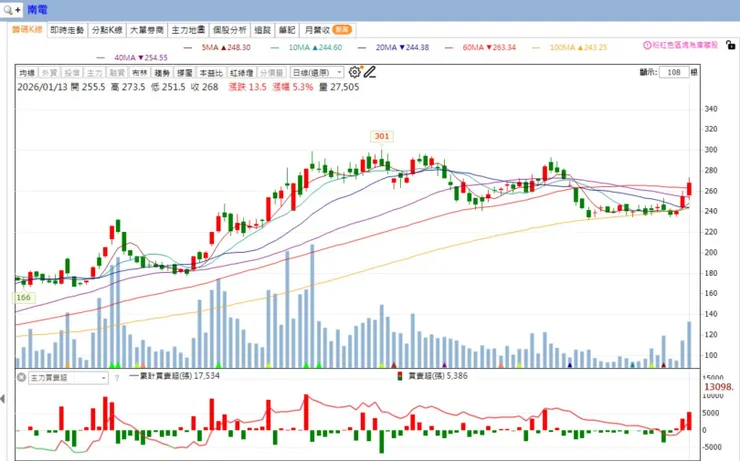Click the magnifier search-add icon
Viewport: 740px width, 461px height.
coord(11,9)
